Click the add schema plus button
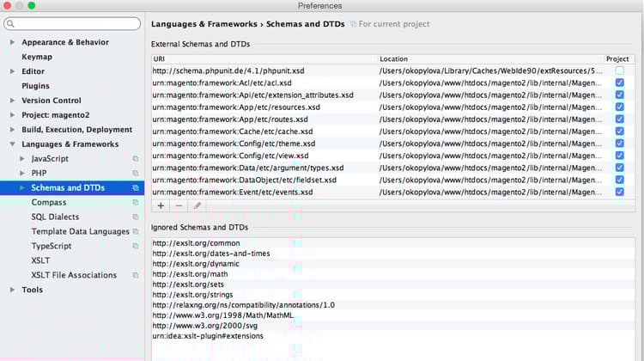Viewport: 644px width, 361px height. coord(161,205)
